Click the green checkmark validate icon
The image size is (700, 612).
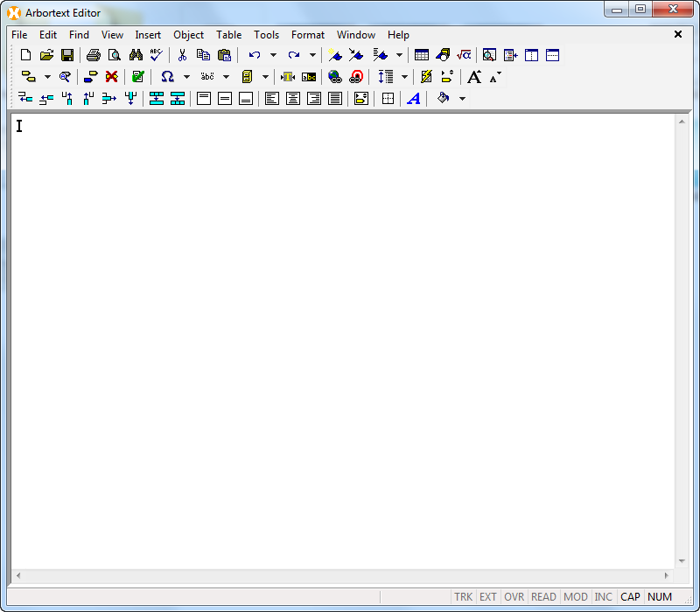coord(138,77)
